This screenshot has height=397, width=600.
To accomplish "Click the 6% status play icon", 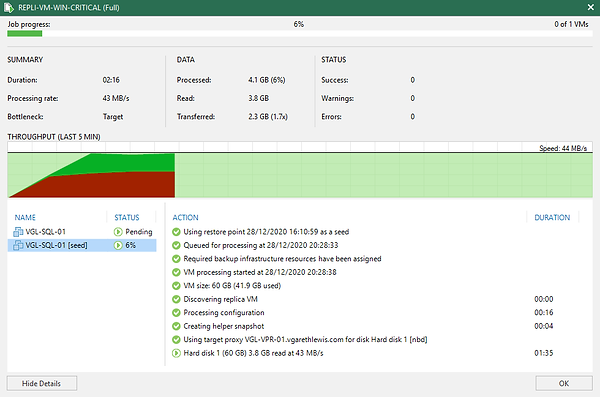I will click(118, 245).
